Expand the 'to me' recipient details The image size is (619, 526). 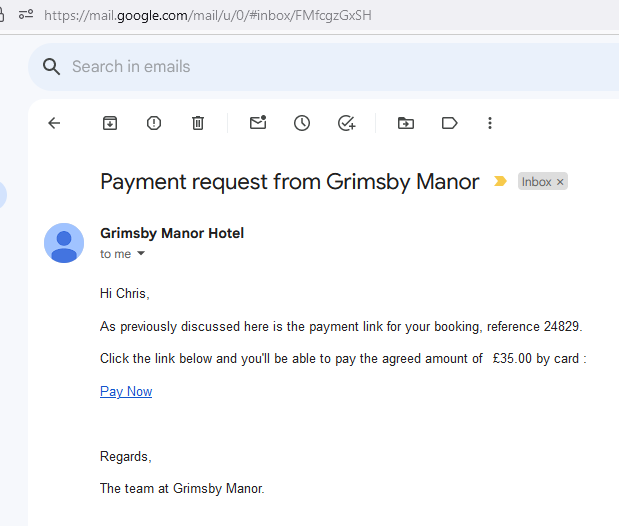pyautogui.click(x=141, y=254)
